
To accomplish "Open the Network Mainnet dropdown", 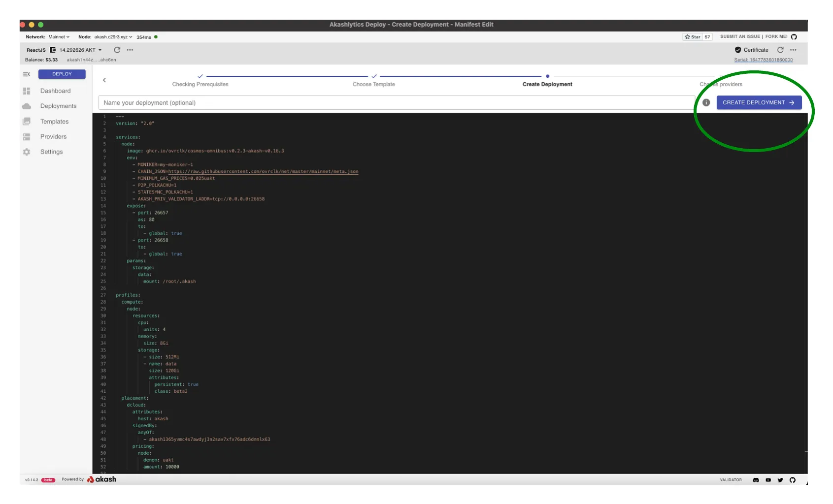I will pyautogui.click(x=59, y=37).
